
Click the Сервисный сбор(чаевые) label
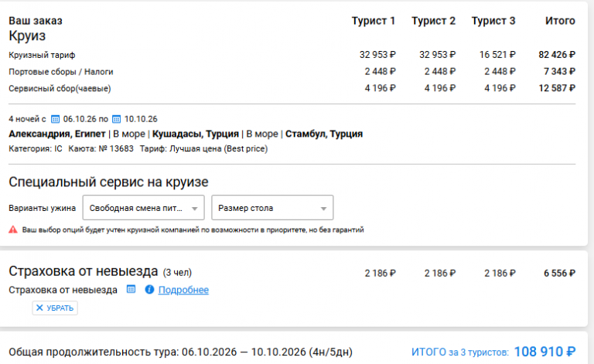(x=60, y=89)
